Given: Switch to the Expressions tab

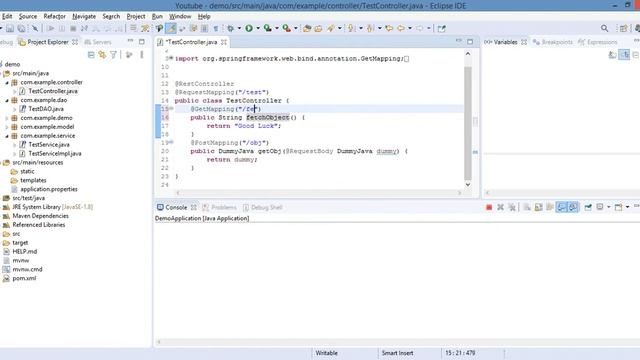Looking at the screenshot, I should pos(598,42).
